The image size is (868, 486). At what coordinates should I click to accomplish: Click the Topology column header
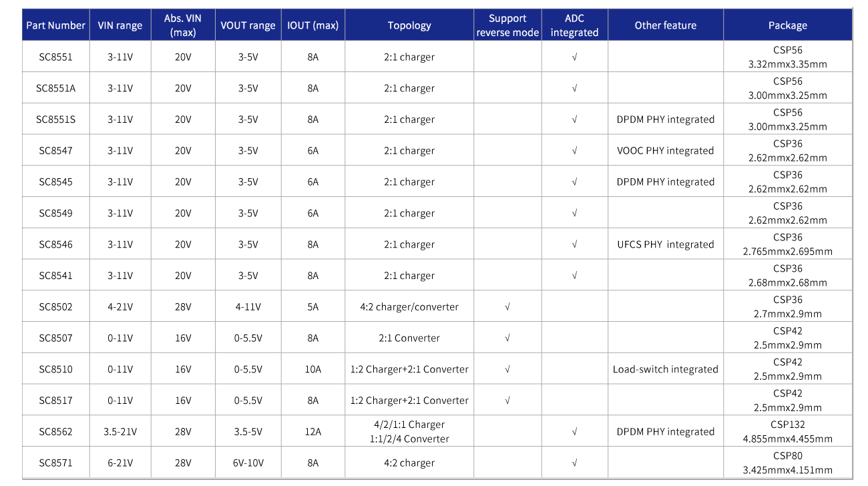point(409,25)
